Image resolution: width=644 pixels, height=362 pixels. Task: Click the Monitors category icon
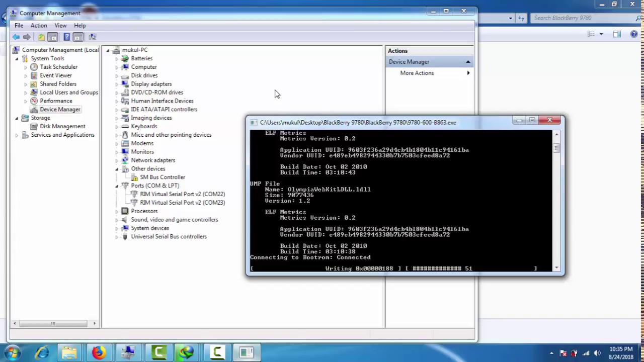125,152
